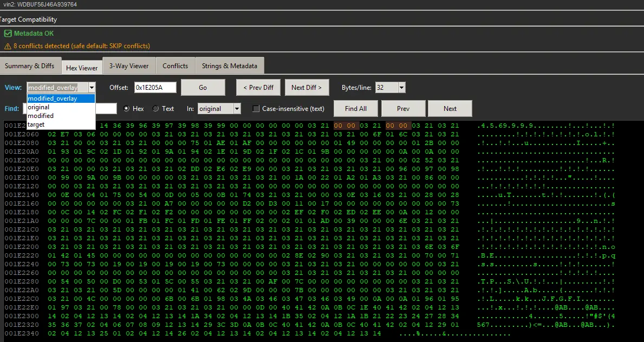Click the Next Diff button
The image size is (644, 342).
[x=307, y=87]
